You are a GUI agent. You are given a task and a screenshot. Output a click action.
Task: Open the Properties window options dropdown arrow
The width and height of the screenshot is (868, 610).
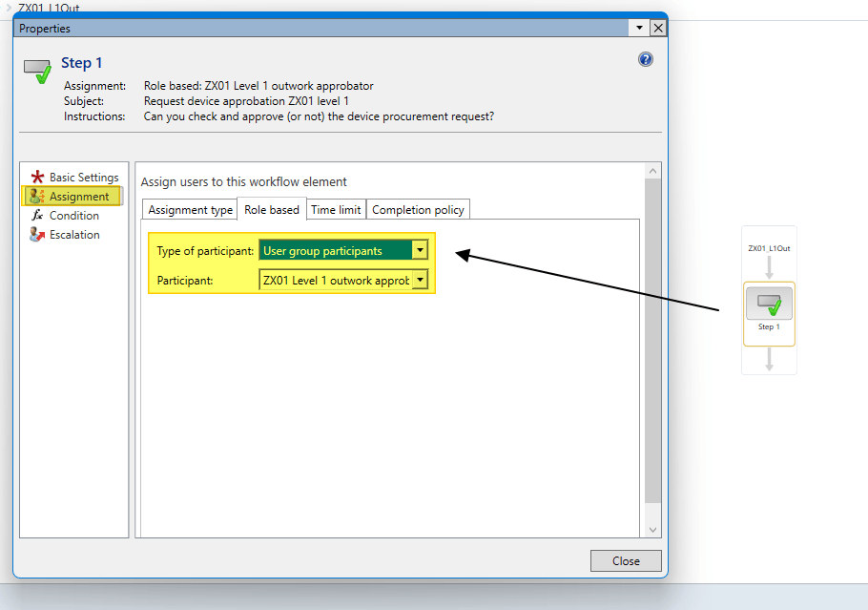pos(640,28)
